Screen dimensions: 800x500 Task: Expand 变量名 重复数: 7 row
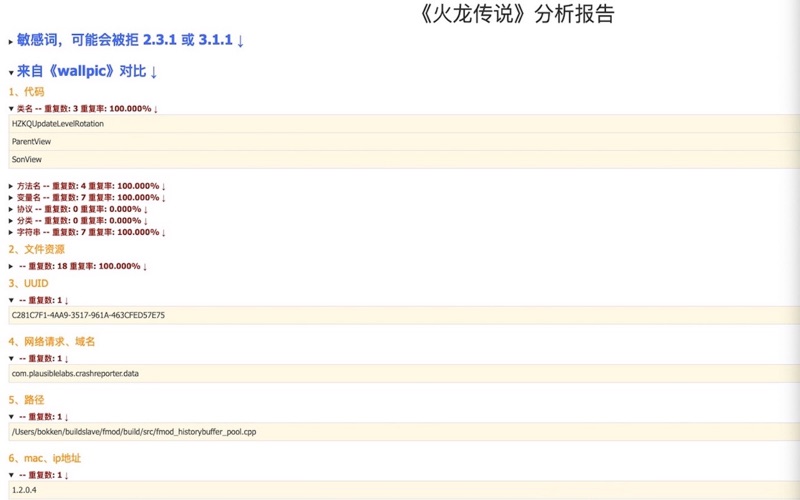(x=87, y=197)
